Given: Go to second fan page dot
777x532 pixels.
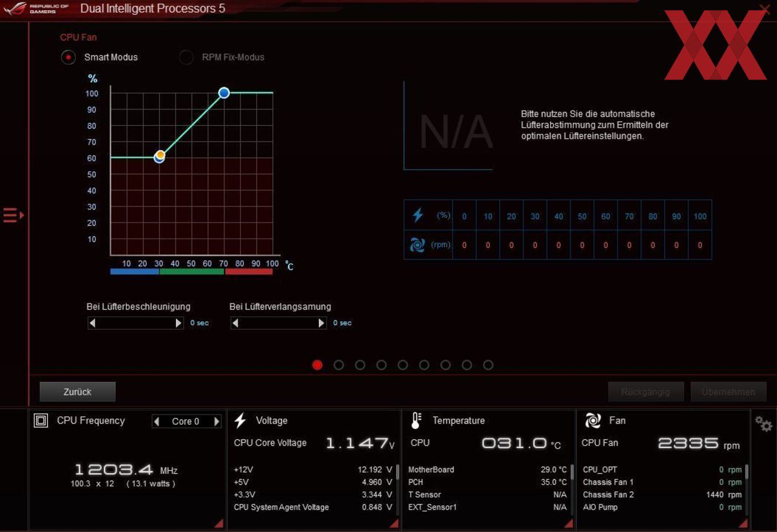Looking at the screenshot, I should tap(339, 365).
